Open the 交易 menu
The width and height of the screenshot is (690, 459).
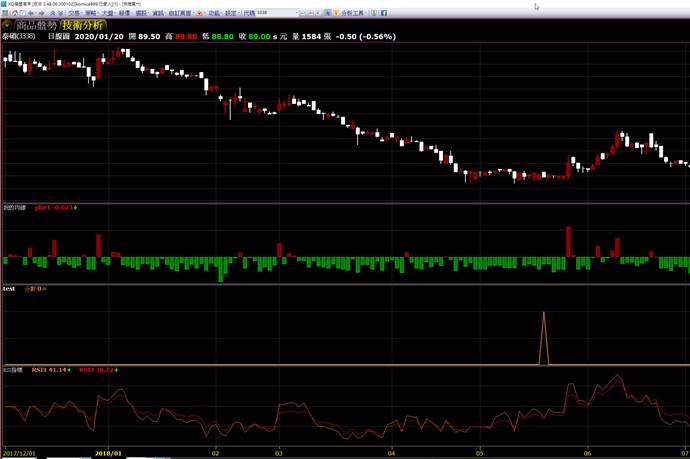[73, 14]
